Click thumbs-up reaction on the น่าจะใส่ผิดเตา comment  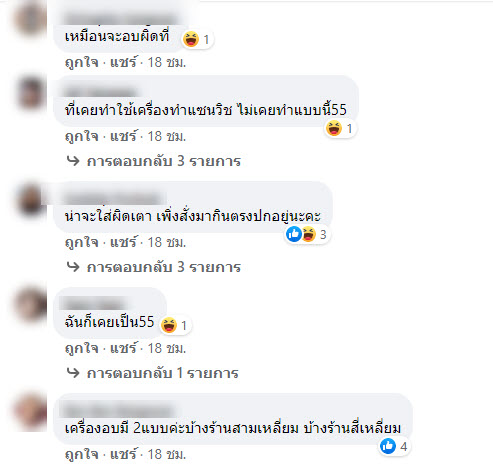point(294,234)
